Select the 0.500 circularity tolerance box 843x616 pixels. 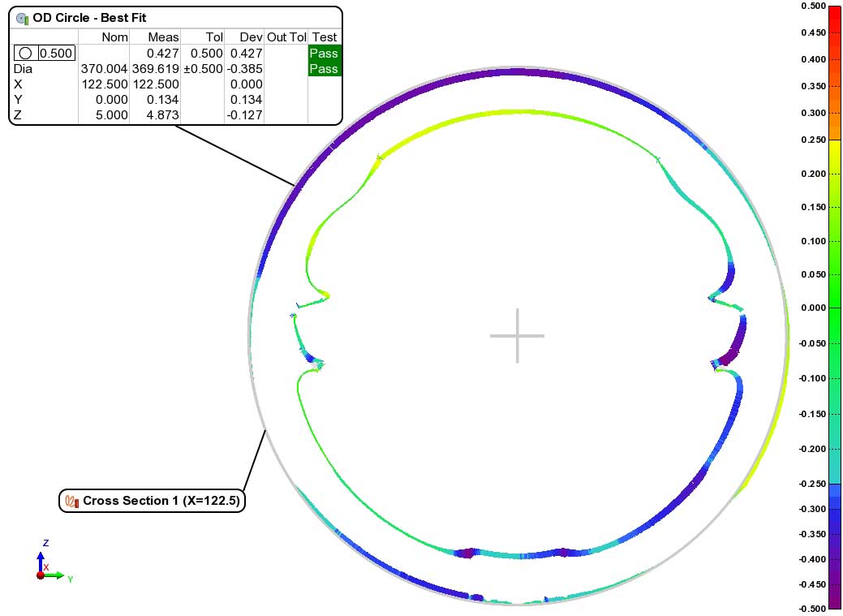(x=56, y=54)
